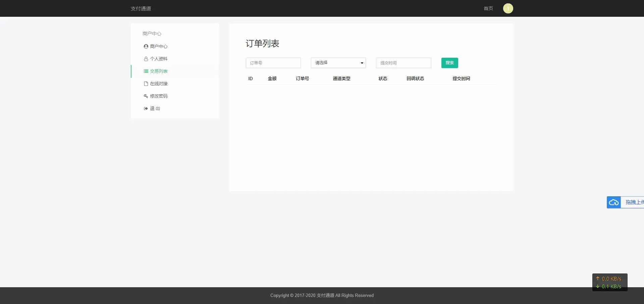Click the logout arrow icon next to 退出
The height and width of the screenshot is (304, 644).
146,108
